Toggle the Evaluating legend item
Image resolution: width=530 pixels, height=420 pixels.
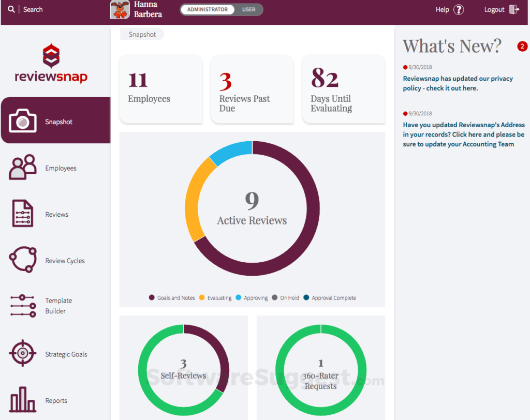215,298
